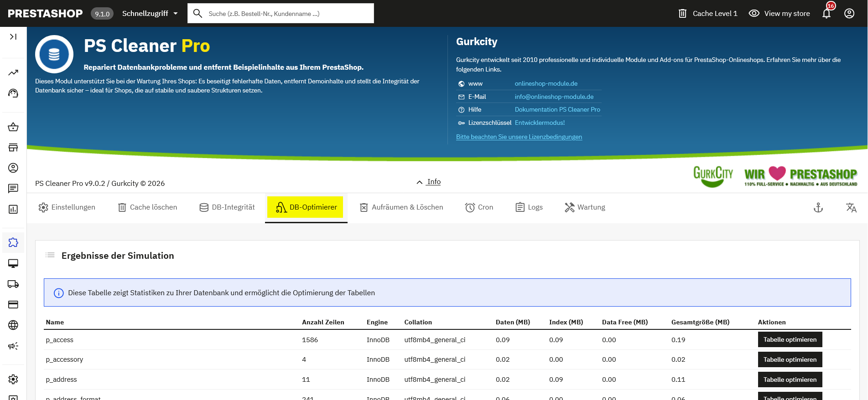
Task: Click the magnifier search icon
Action: (x=198, y=14)
